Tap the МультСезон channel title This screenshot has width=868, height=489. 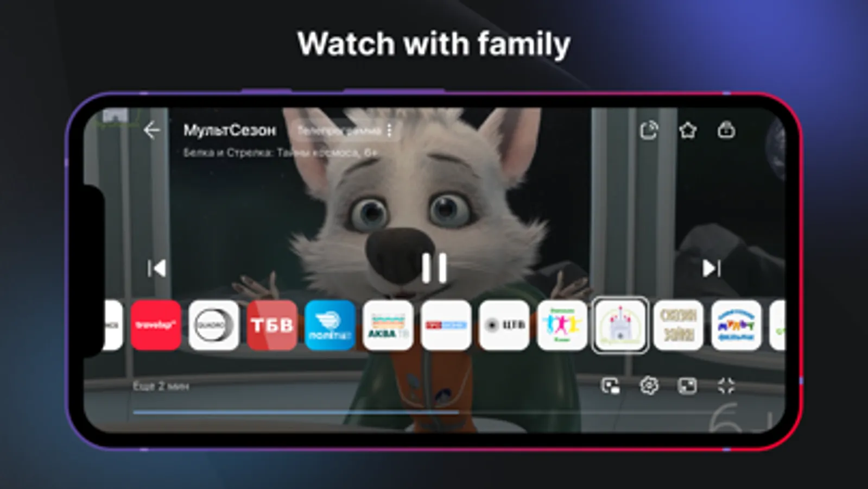tap(230, 130)
